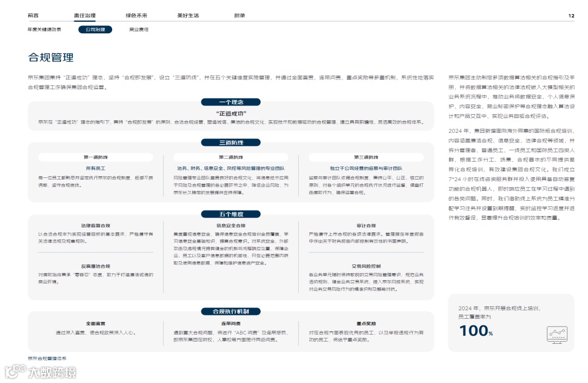Click the 京东合规管理体系 caption
Viewport: 588px width, 383px height.
47,359
